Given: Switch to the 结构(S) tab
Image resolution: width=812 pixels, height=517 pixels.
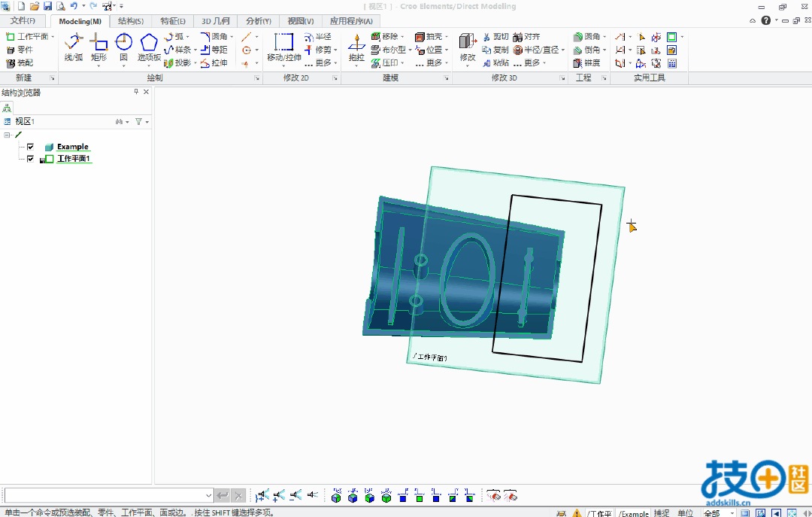Looking at the screenshot, I should tap(131, 21).
